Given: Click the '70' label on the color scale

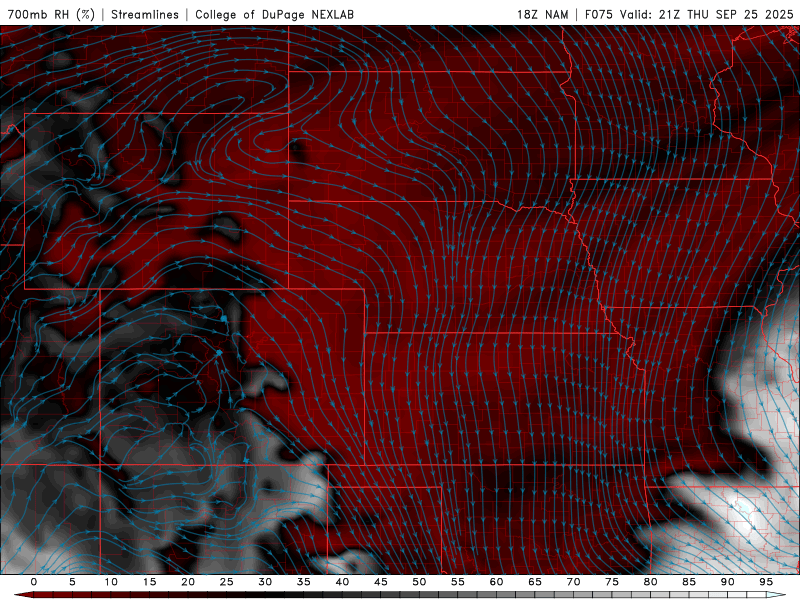Looking at the screenshot, I should coord(573,582).
